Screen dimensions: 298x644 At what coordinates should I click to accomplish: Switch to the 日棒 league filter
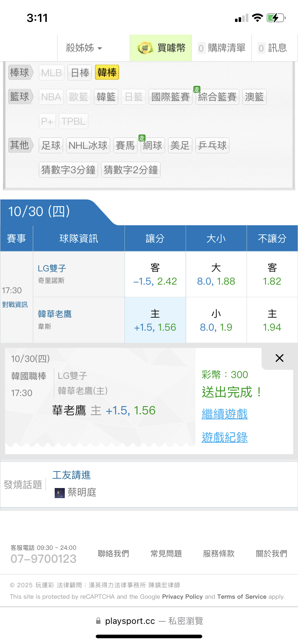[x=80, y=73]
